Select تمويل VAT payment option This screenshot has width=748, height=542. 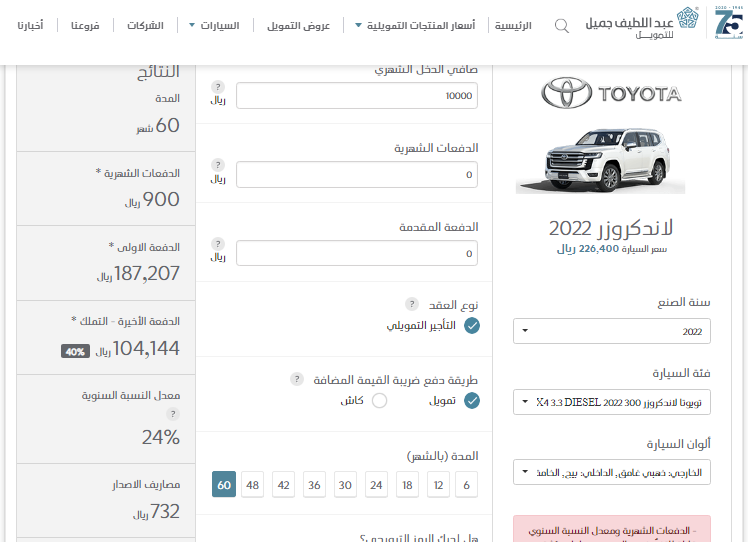[472, 401]
